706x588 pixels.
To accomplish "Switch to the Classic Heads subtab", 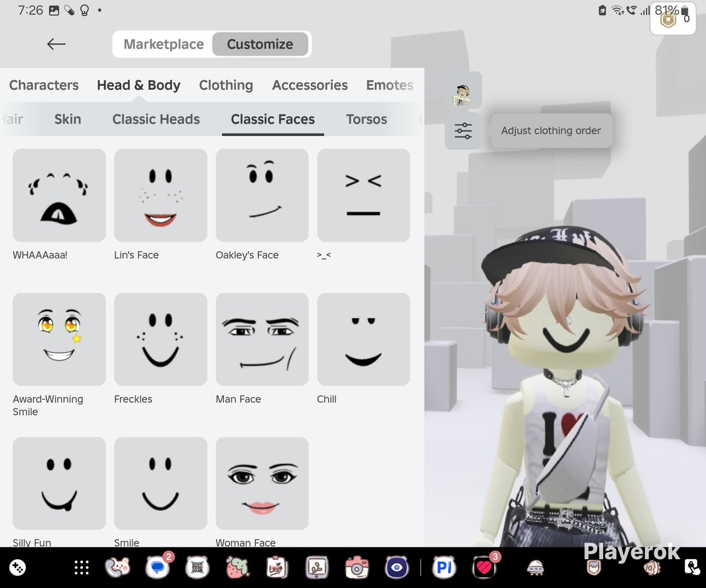I will tap(156, 119).
